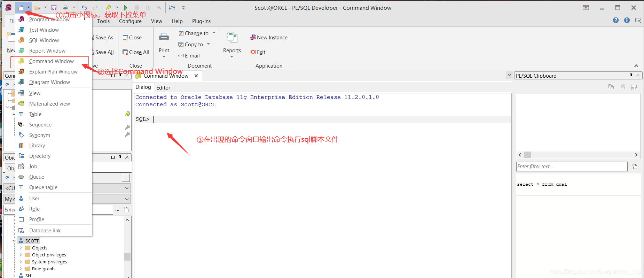Click the Print icon in quick access toolbar

[x=65, y=7]
